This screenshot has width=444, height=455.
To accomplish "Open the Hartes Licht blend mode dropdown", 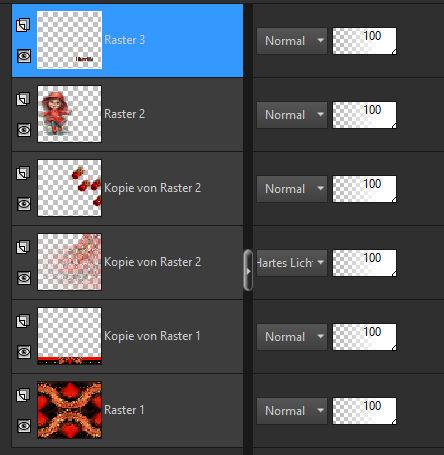I will (292, 263).
